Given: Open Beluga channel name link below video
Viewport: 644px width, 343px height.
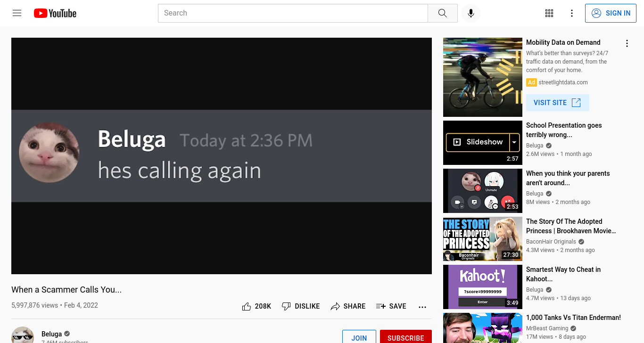Looking at the screenshot, I should [x=51, y=334].
